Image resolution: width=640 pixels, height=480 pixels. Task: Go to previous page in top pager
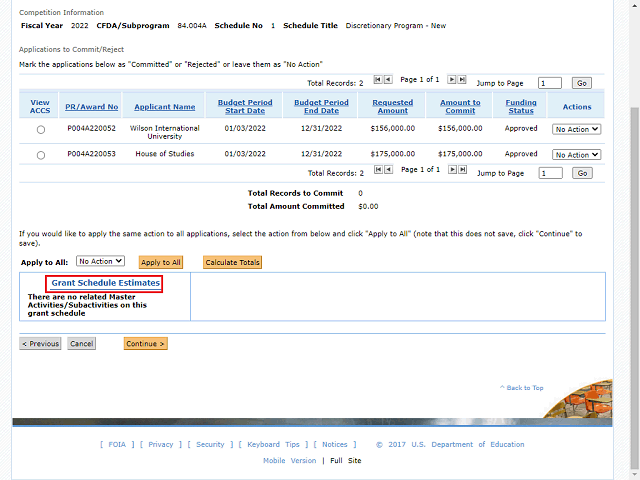tap(388, 80)
